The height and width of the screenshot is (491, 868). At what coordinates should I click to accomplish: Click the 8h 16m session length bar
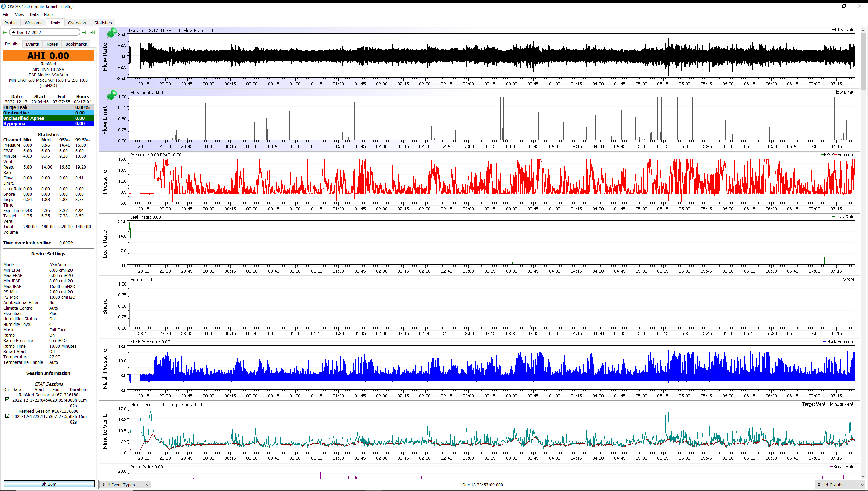(x=49, y=484)
